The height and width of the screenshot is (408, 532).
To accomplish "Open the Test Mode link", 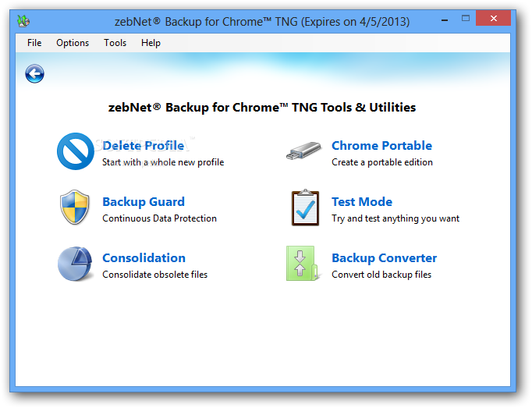I will tap(362, 201).
